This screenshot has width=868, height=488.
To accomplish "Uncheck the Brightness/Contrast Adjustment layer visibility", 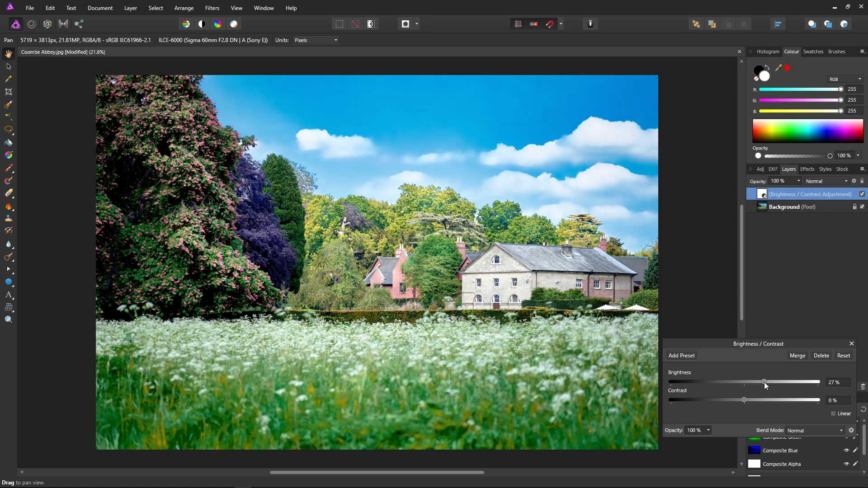I will [862, 194].
